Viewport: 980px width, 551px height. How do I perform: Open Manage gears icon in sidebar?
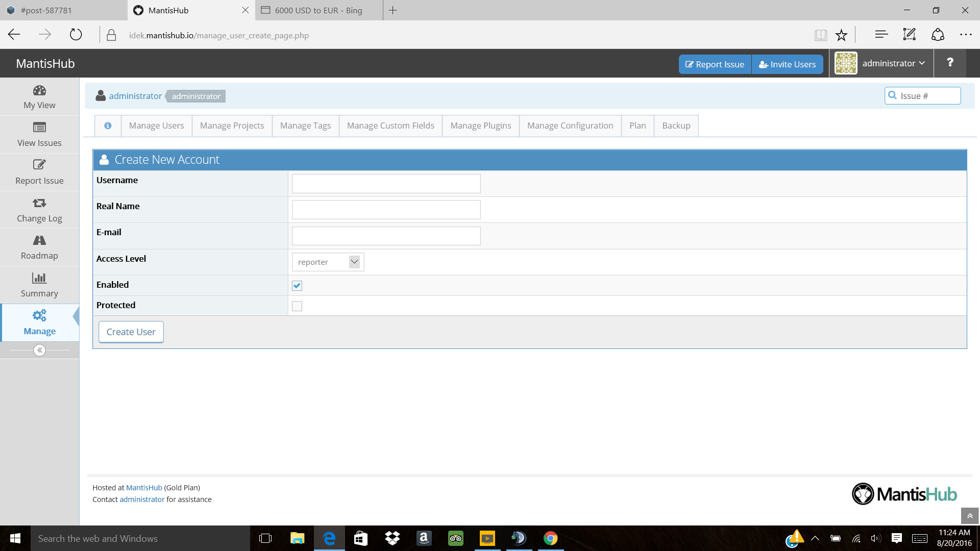(x=39, y=315)
